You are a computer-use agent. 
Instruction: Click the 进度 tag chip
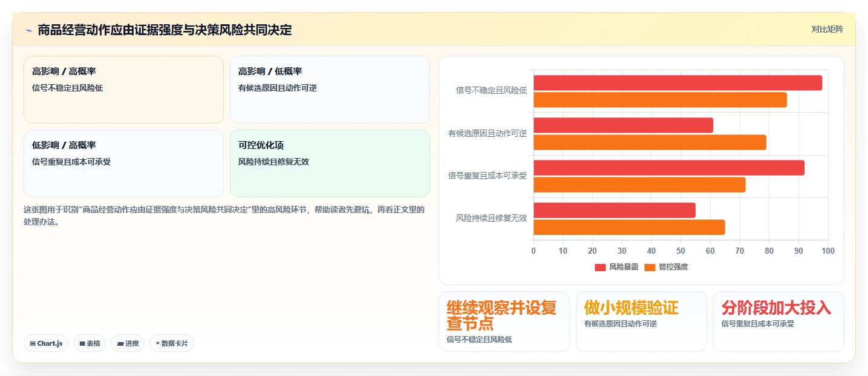128,343
